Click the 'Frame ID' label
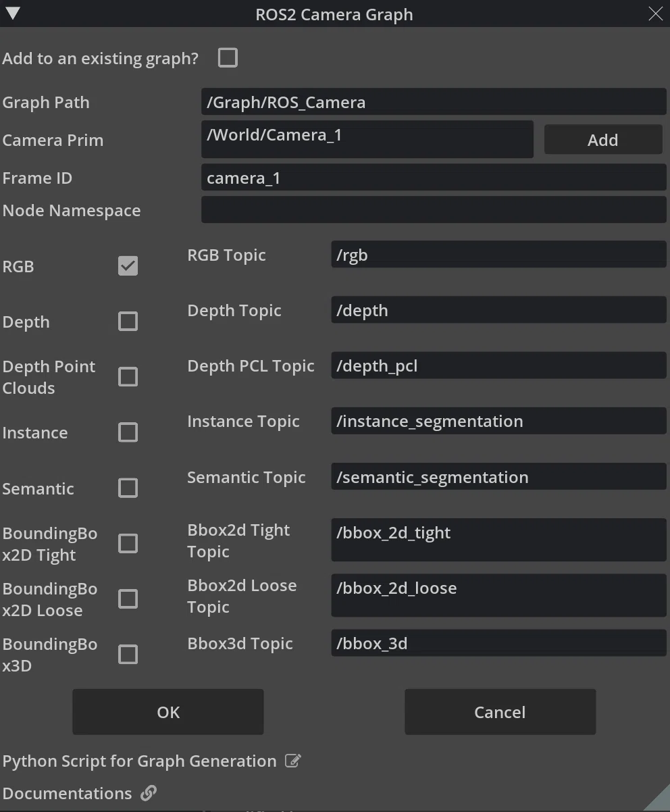 (x=37, y=178)
